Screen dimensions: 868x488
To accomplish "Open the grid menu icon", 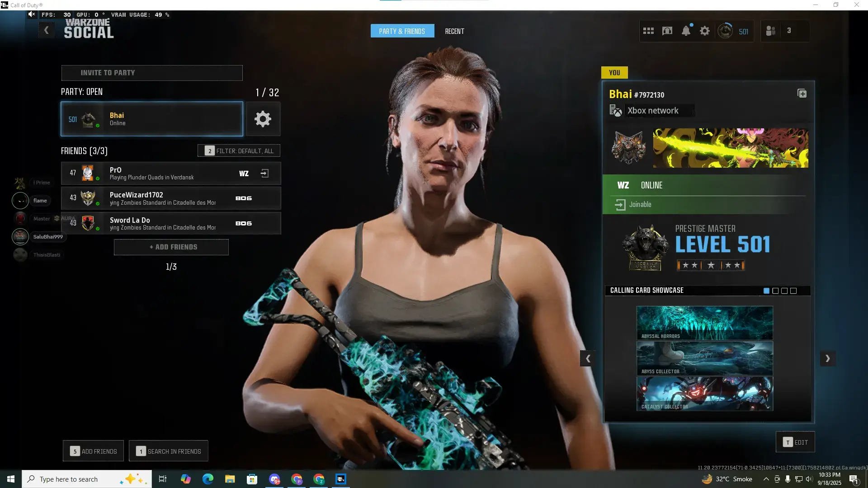I will point(648,31).
